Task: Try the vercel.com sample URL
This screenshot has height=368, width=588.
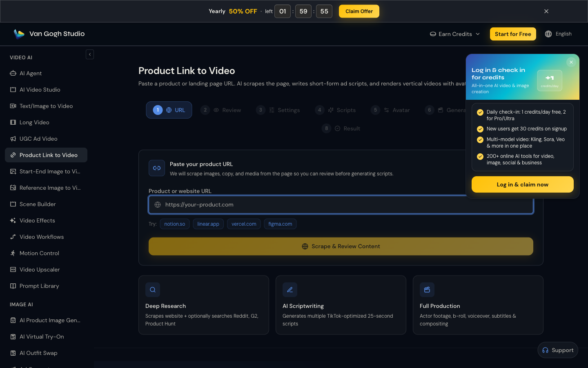Action: tap(244, 224)
